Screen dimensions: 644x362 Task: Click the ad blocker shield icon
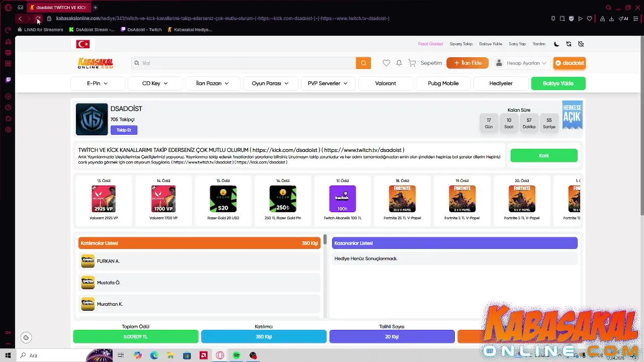[x=571, y=19]
